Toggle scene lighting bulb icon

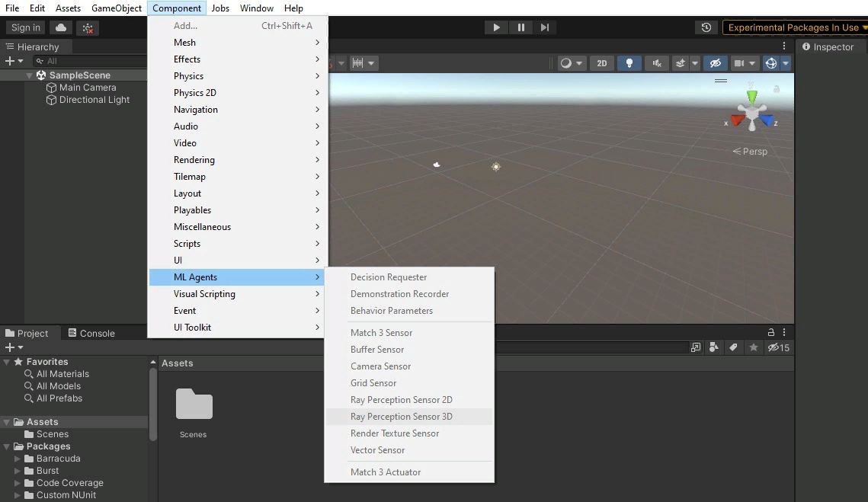pos(629,63)
